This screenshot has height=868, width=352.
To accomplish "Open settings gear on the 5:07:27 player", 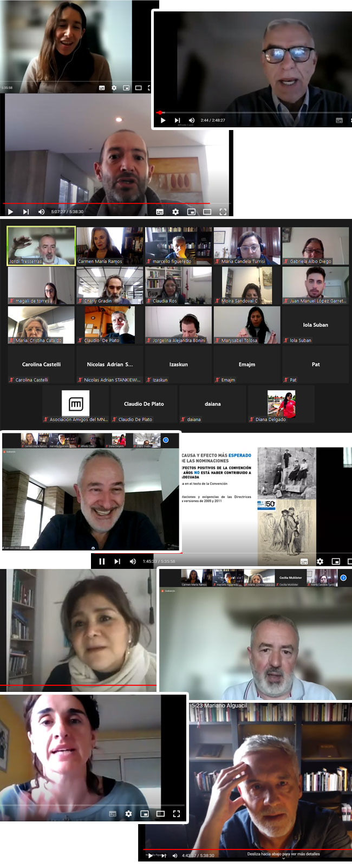I will pos(175,212).
